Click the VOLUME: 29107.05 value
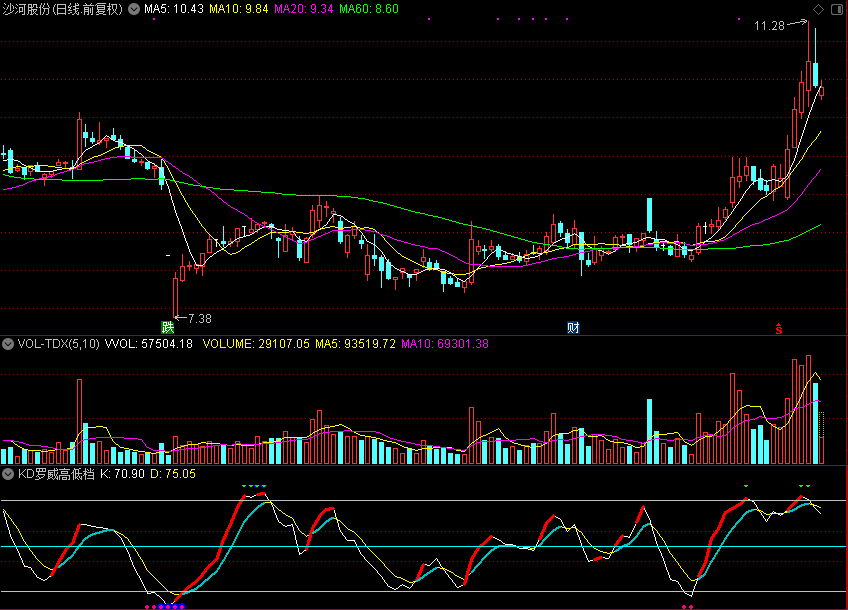 tap(256, 344)
